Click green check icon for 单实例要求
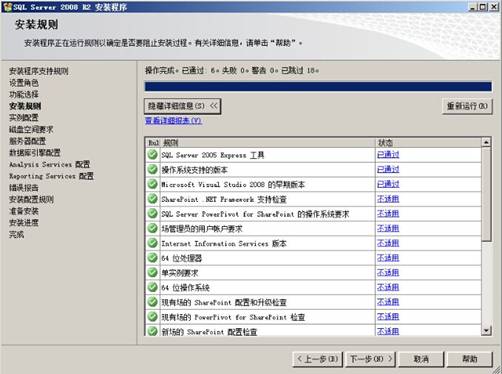 tap(153, 272)
